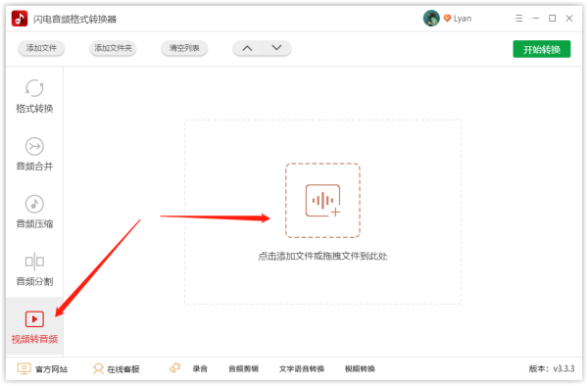
Task: Open the 音频剪辑 audio editing tool
Action: coord(243,369)
